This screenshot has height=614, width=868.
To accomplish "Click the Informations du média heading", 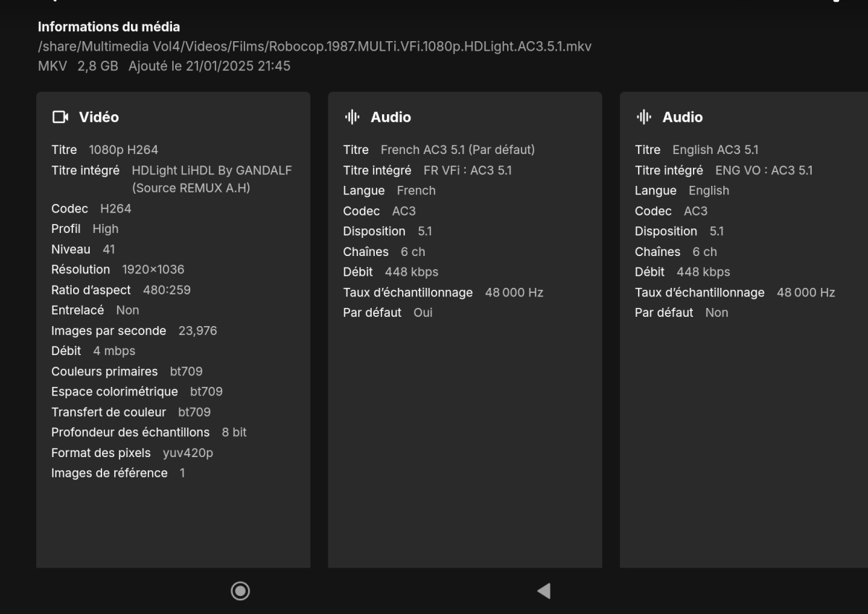I will [109, 27].
